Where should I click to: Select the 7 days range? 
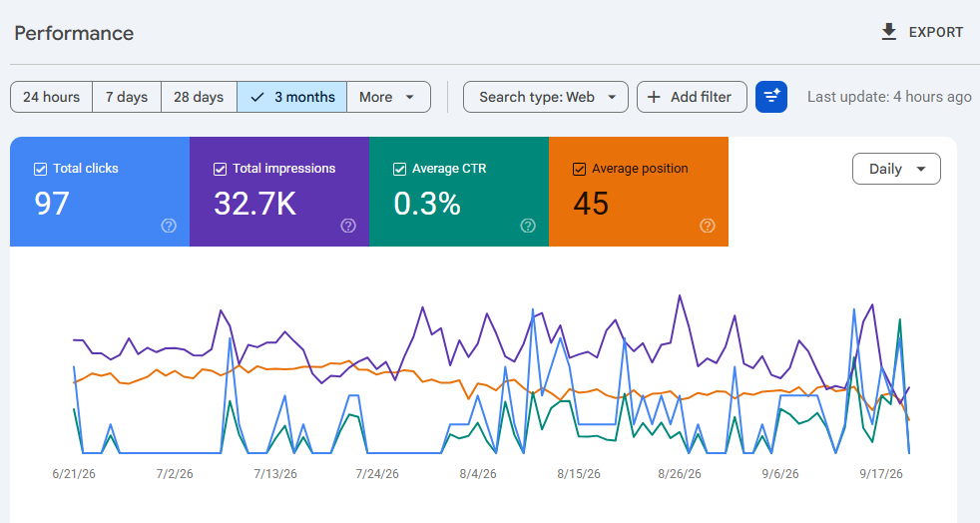(127, 97)
